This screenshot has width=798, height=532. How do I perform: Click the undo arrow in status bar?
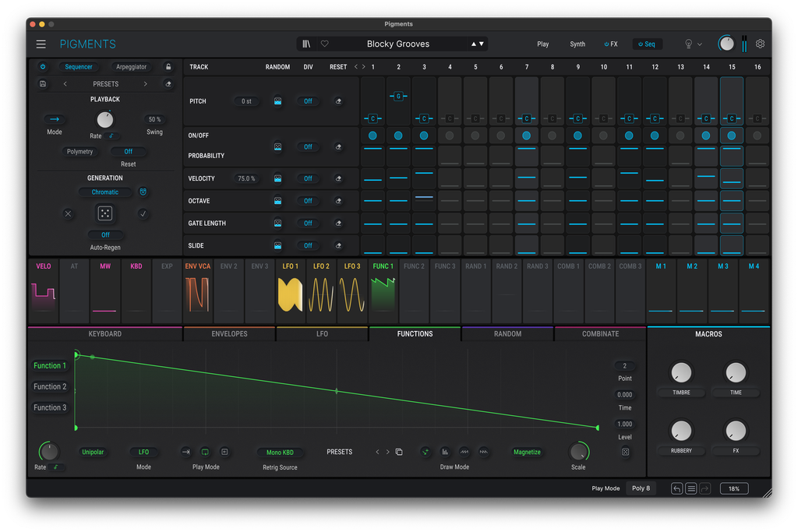point(676,488)
